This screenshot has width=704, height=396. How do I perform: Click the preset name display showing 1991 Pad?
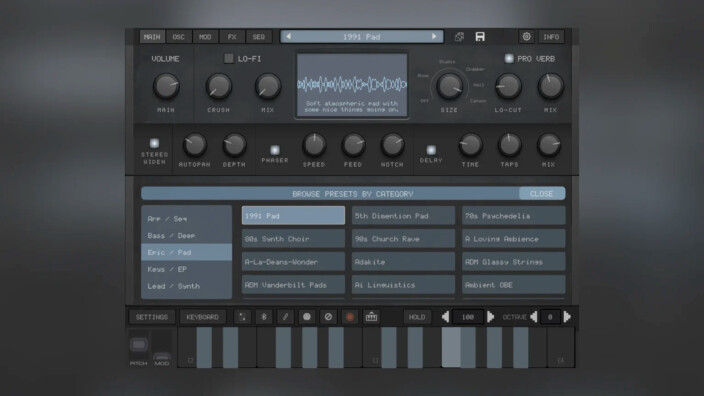(361, 36)
